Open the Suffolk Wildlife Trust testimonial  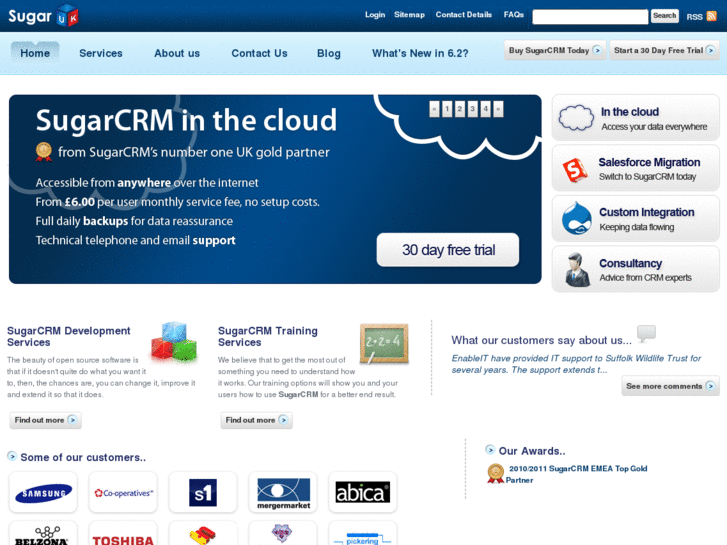click(x=576, y=364)
